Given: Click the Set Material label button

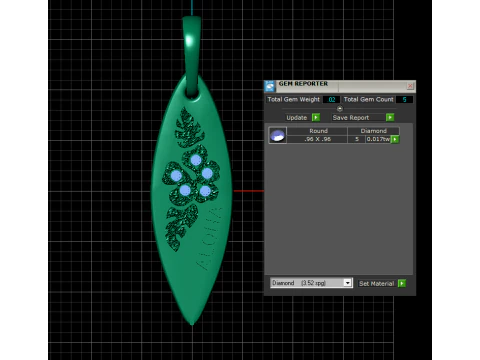Looking at the screenshot, I should (376, 284).
